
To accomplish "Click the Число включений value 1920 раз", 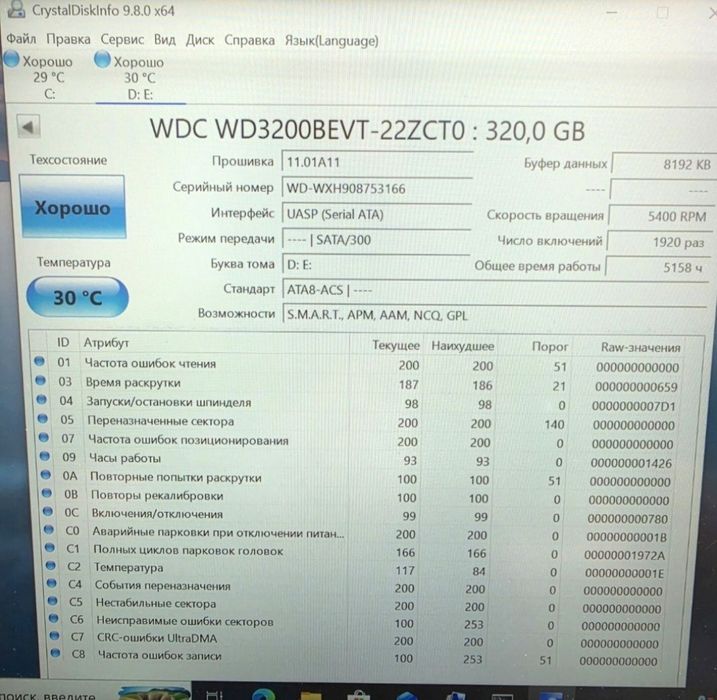I will coord(659,242).
